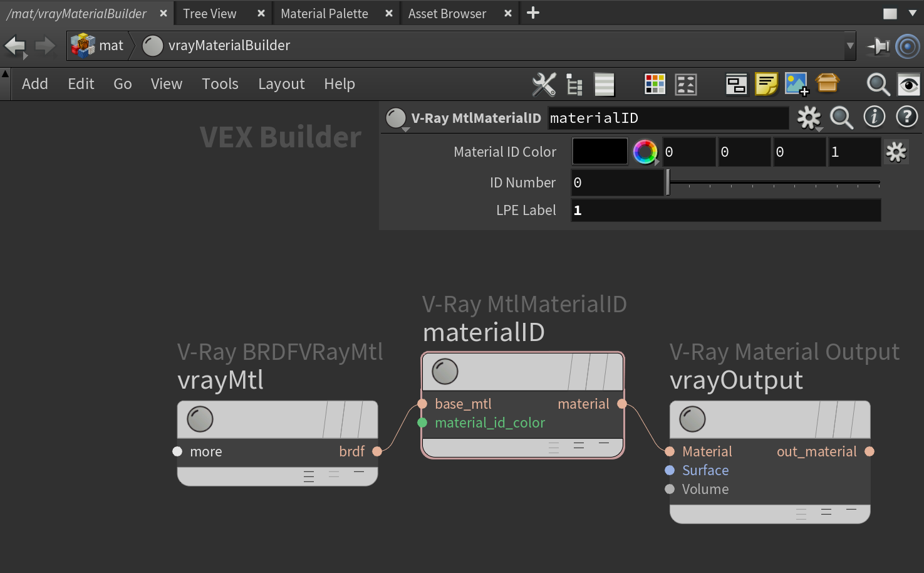Open the Go menu
924x573 pixels.
point(123,84)
